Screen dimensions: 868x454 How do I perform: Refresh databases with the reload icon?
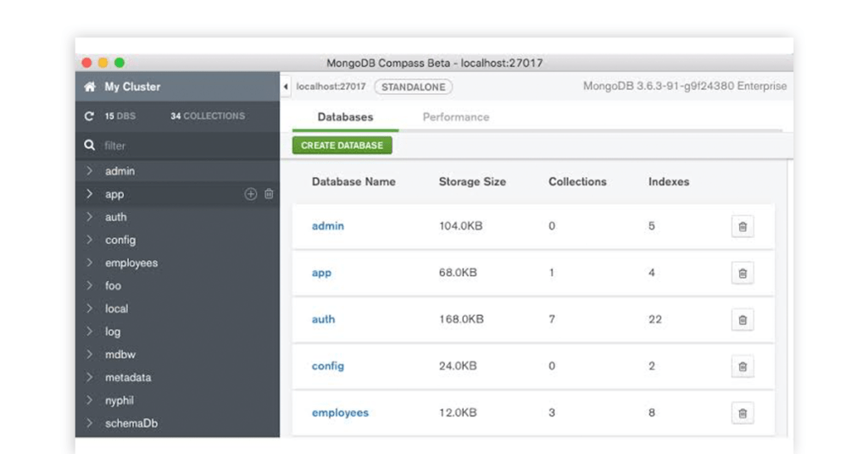tap(89, 116)
